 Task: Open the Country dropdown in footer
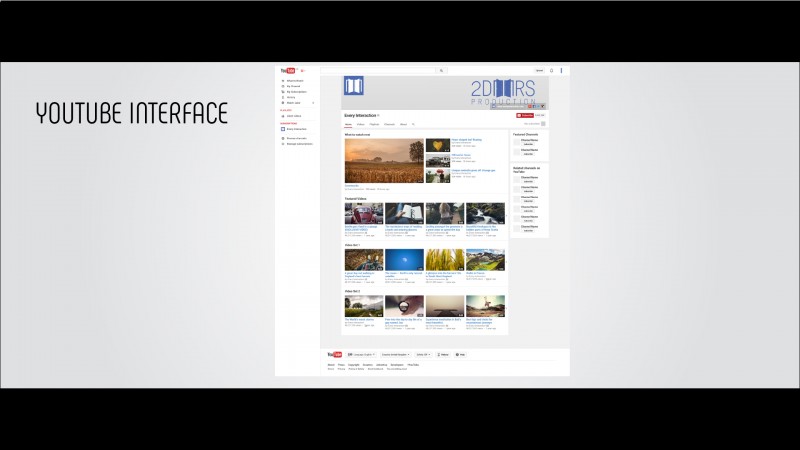tap(395, 355)
